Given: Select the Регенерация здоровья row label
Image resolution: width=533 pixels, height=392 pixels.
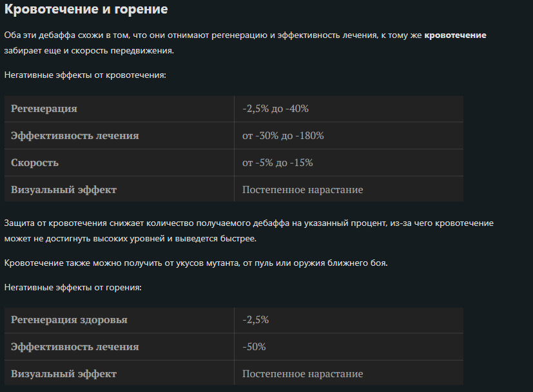Looking at the screenshot, I should 69,320.
